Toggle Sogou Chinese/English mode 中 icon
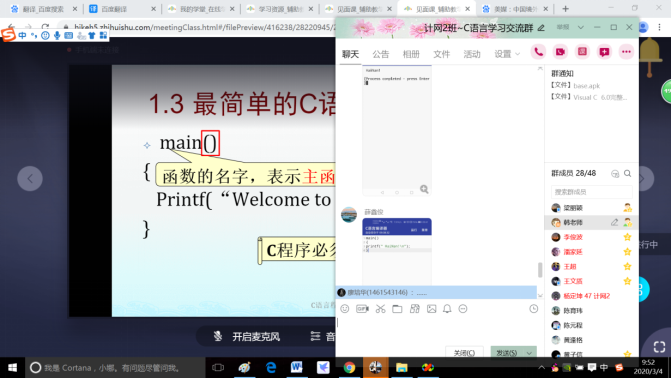This screenshot has height=378, width=671. click(22, 35)
